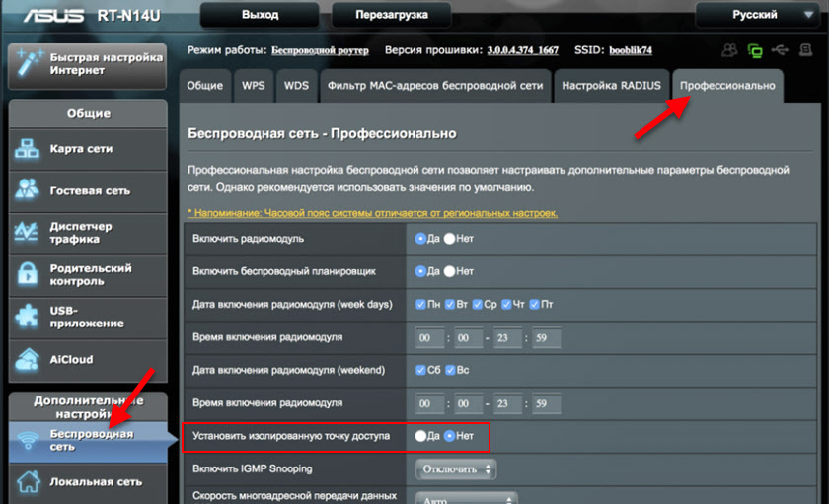Click the Диспетчер трафика traffic manager icon
Viewport: 829px width, 504px height.
click(27, 232)
